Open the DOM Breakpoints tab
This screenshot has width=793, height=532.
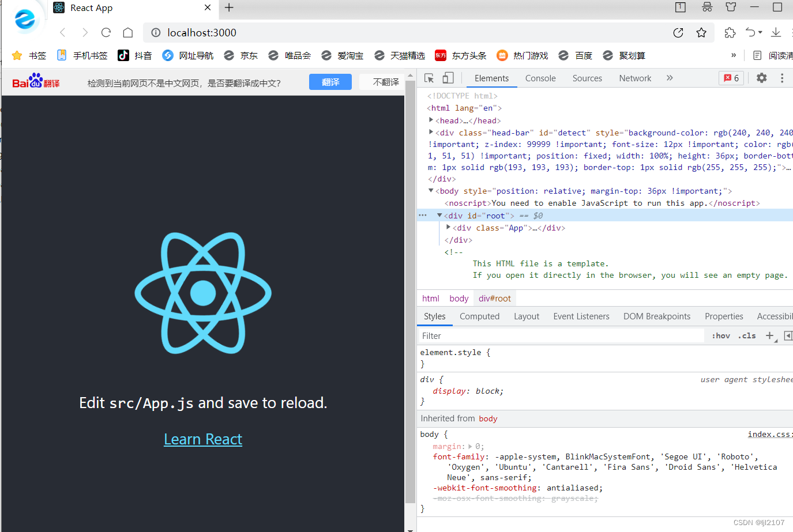[657, 316]
